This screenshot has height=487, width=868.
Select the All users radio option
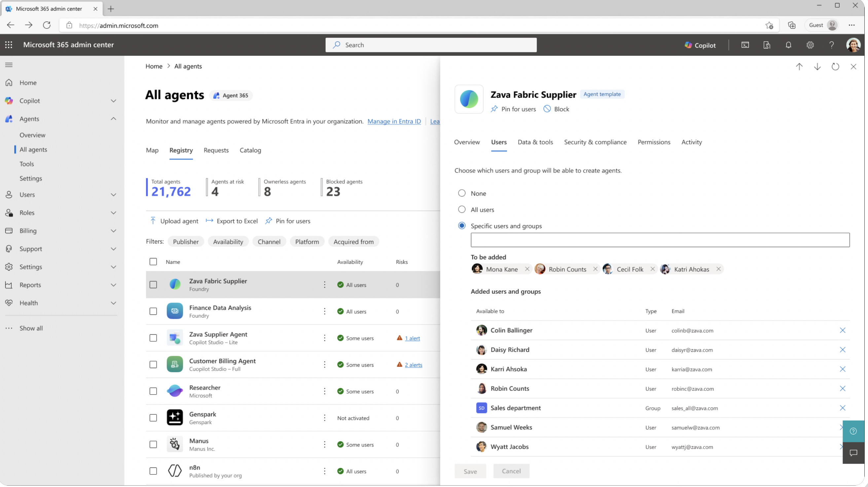(x=462, y=209)
